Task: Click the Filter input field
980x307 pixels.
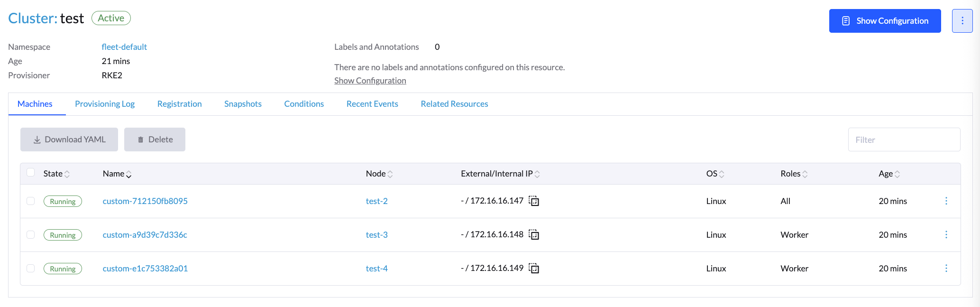Action: click(904, 140)
